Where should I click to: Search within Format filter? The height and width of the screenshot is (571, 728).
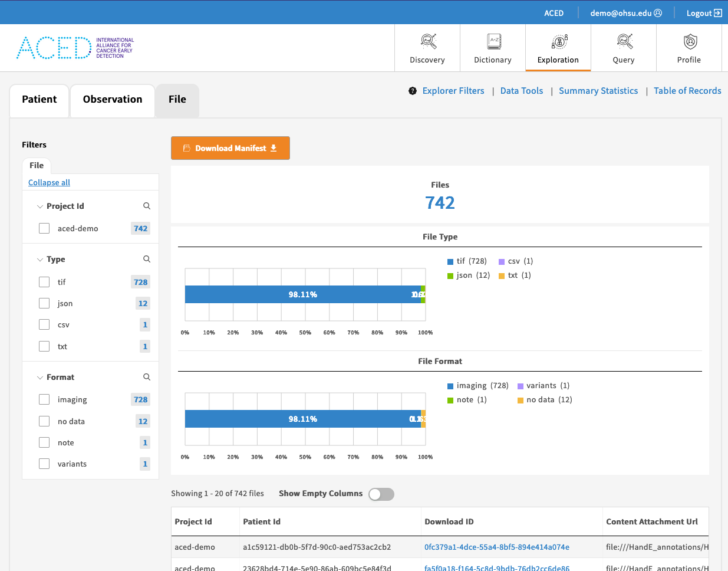tap(147, 377)
